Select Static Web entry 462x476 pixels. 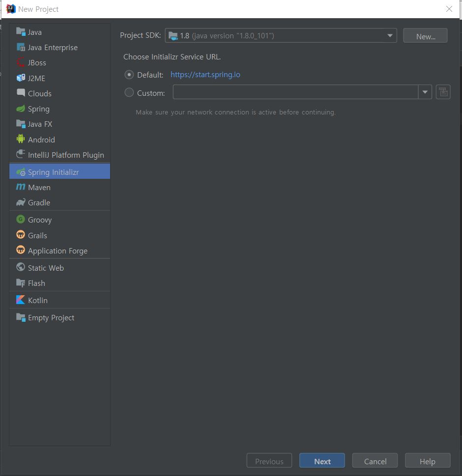[x=60, y=267]
